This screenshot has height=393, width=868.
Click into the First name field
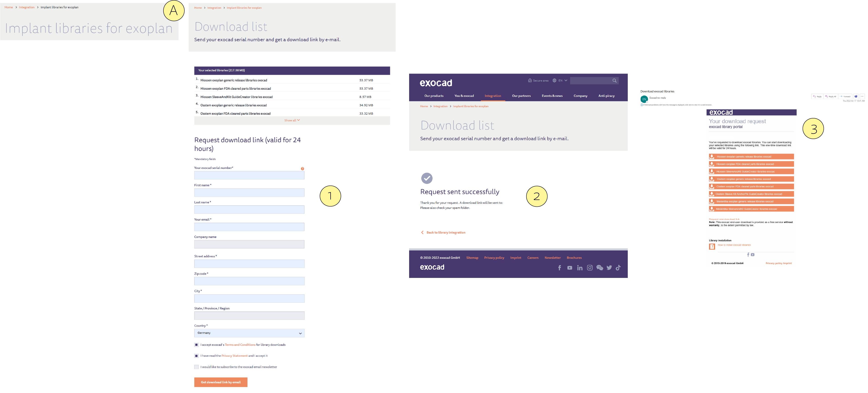pyautogui.click(x=249, y=193)
